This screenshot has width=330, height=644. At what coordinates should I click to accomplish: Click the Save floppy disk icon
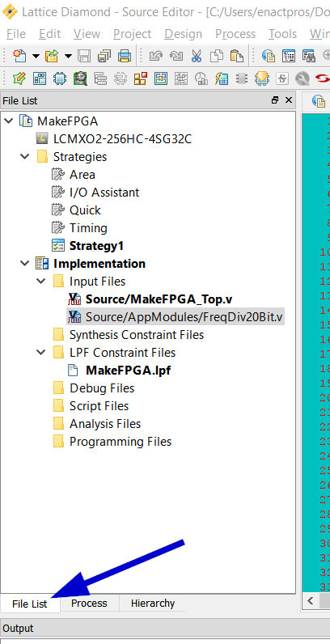pyautogui.click(x=84, y=55)
